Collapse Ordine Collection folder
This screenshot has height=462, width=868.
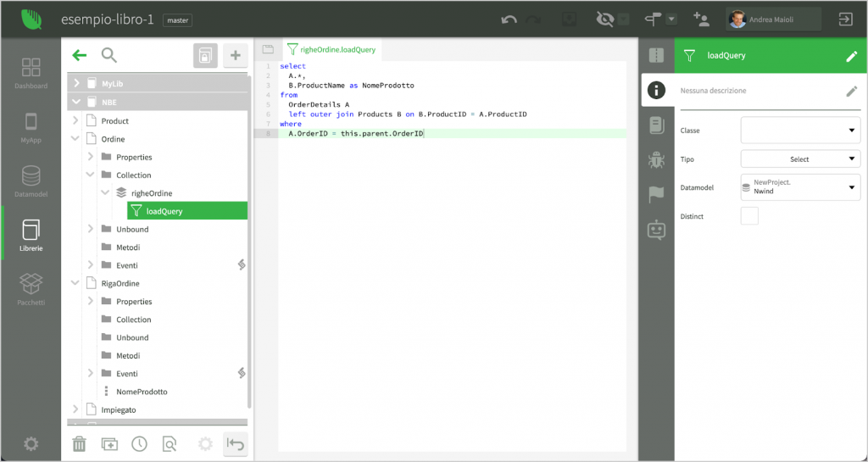[91, 175]
